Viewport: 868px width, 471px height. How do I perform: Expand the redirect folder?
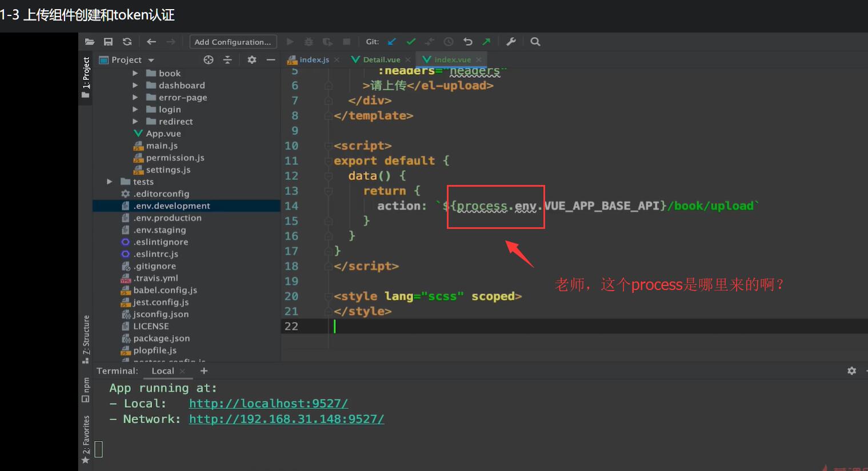[x=135, y=121]
